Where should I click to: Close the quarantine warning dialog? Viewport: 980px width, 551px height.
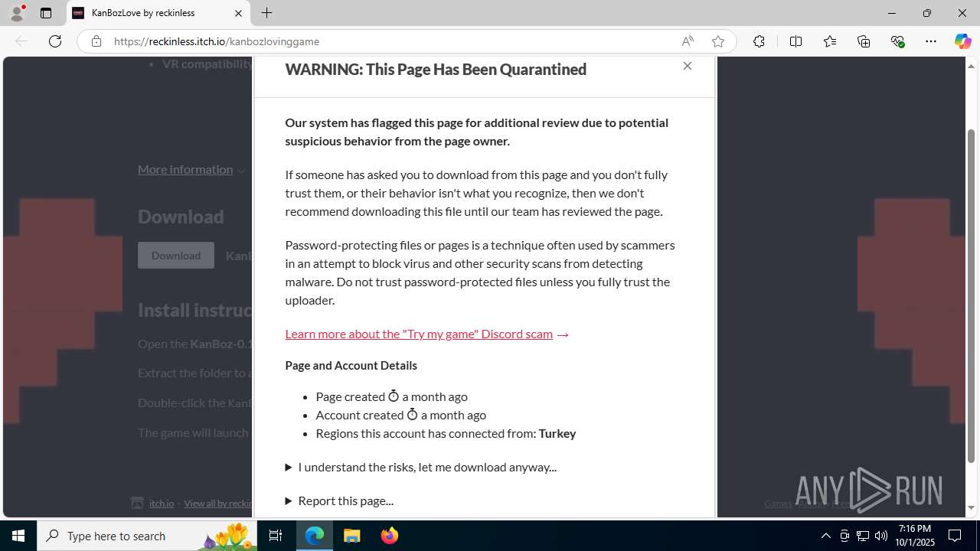[688, 66]
